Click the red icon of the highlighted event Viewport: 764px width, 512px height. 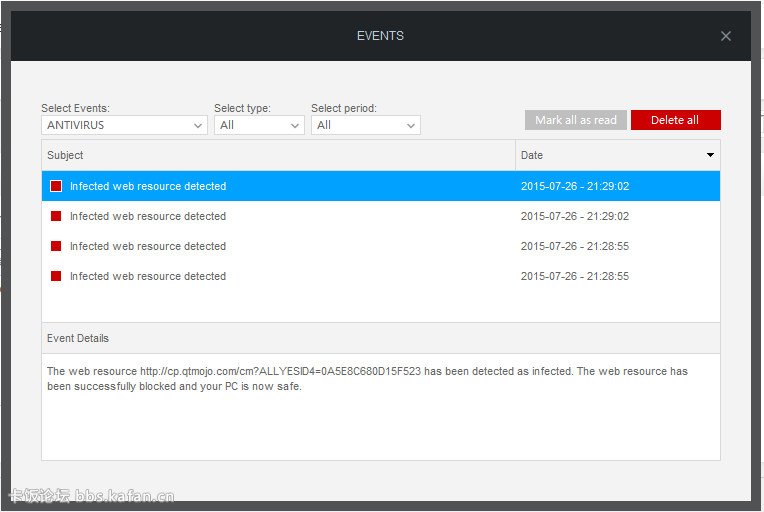(56, 186)
